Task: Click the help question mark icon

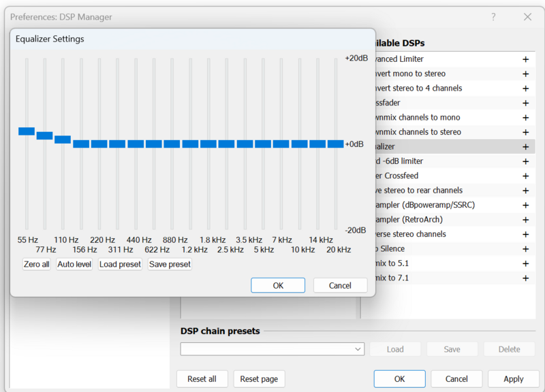Action: [493, 16]
